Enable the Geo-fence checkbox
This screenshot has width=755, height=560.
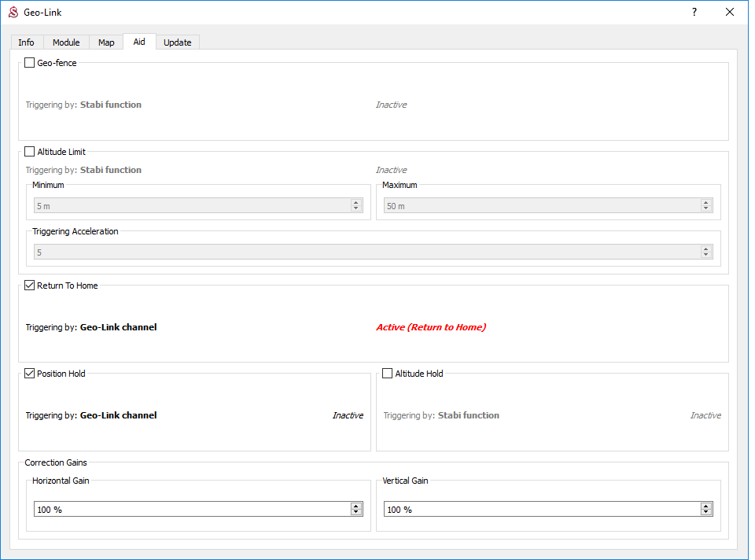30,63
